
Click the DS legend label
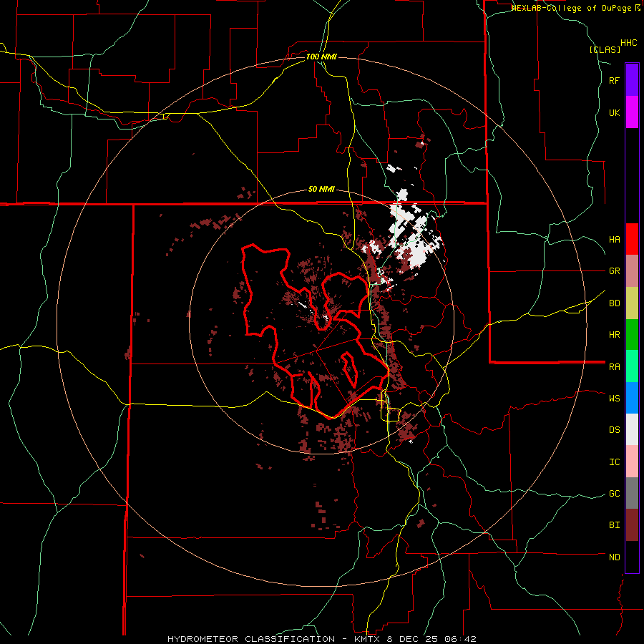615,429
